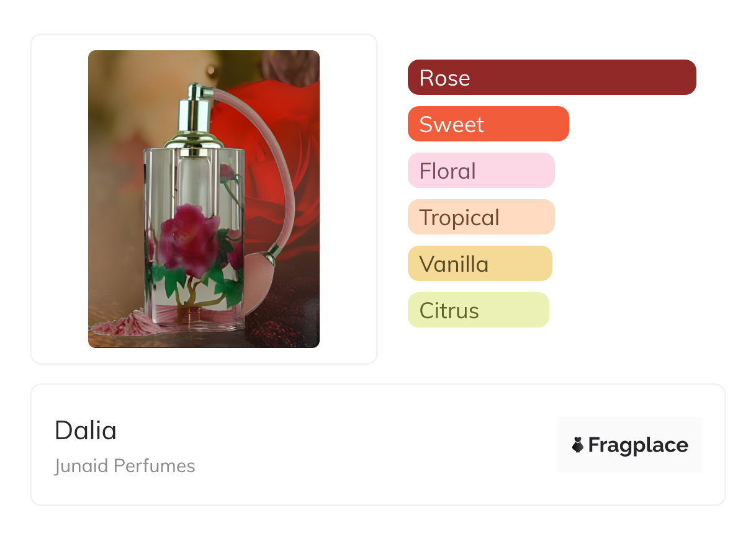Open the Dalia perfume bottle photo

[204, 199]
